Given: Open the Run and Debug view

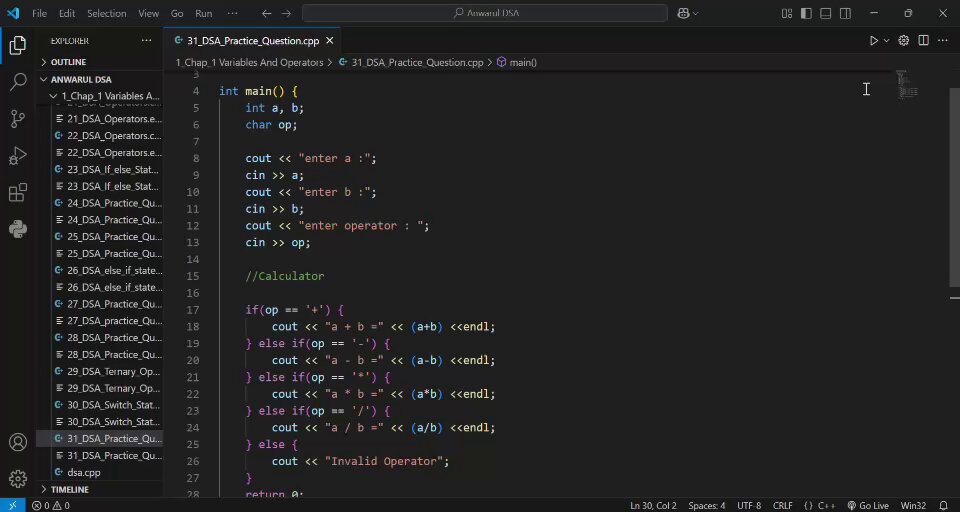Looking at the screenshot, I should (x=18, y=156).
